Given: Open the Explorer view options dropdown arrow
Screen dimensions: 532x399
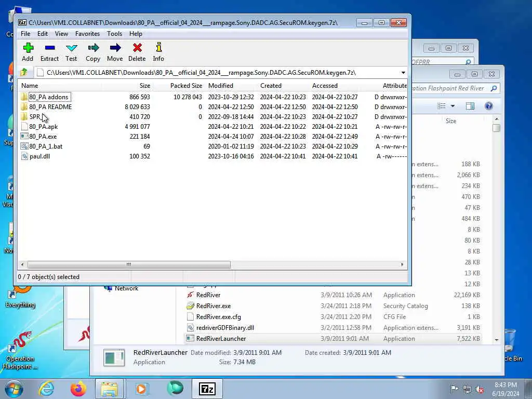Looking at the screenshot, I should [453, 106].
